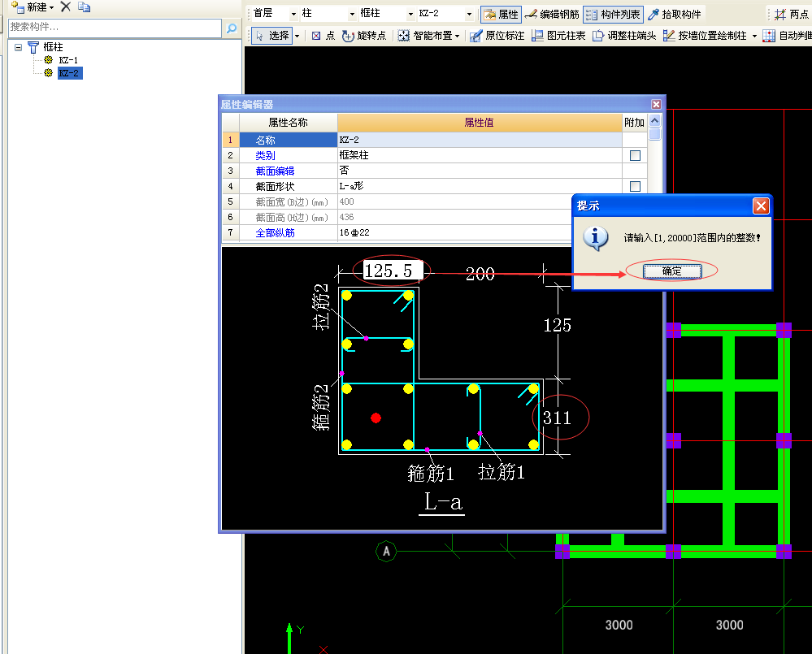Click the 截面编辑 property link
This screenshot has width=812, height=654.
(275, 171)
